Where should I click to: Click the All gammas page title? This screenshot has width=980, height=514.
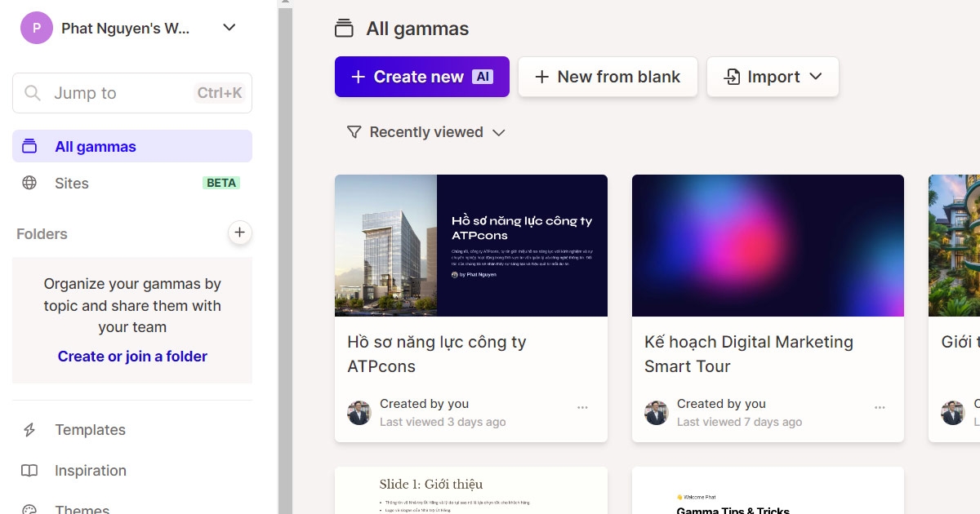(x=417, y=29)
